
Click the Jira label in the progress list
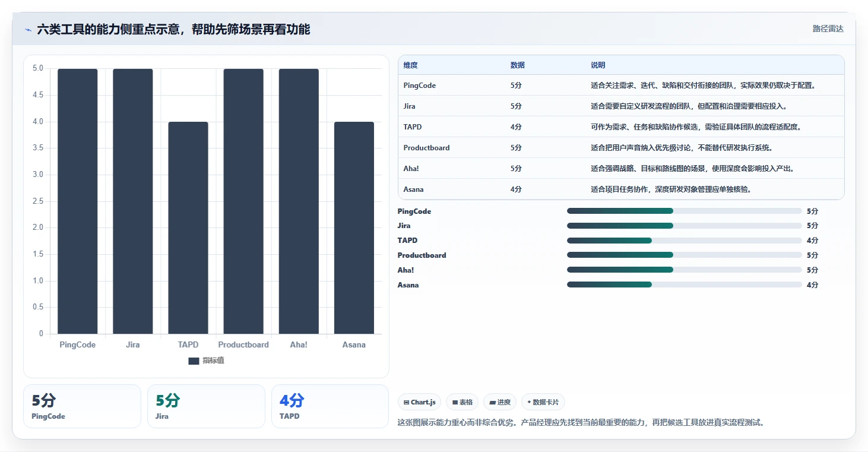point(404,226)
